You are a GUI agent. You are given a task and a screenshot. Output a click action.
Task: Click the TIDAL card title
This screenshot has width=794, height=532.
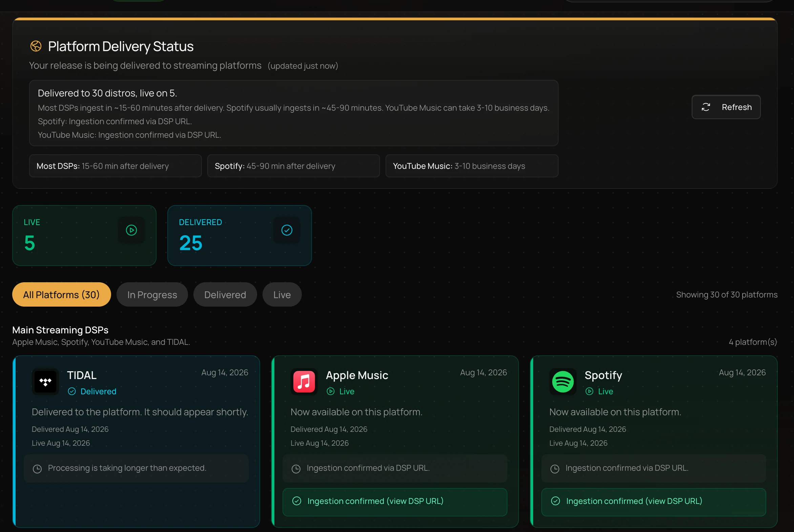82,375
